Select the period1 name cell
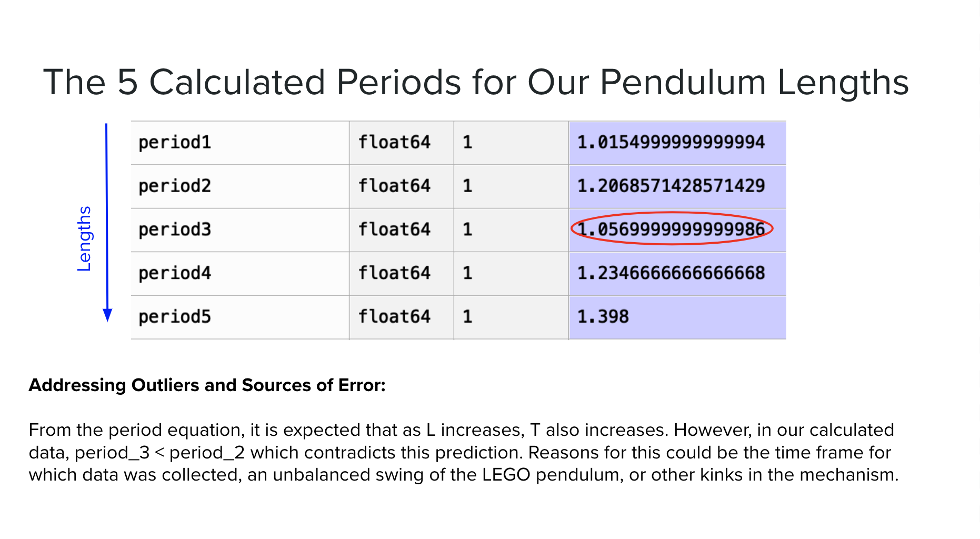Image resolution: width=980 pixels, height=539 pixels. tap(240, 143)
